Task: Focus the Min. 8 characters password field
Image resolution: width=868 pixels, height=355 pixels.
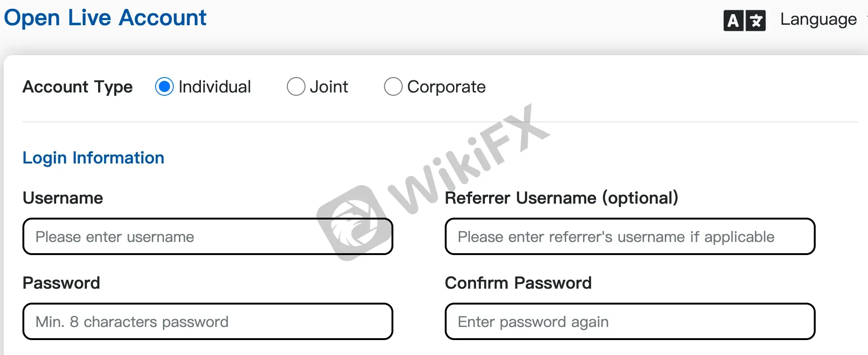Action: click(208, 321)
